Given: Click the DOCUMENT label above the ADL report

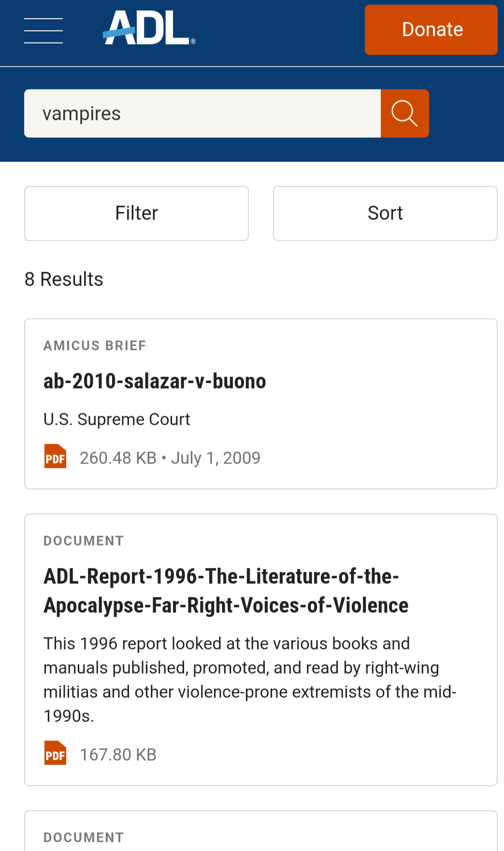Looking at the screenshot, I should click(84, 541).
